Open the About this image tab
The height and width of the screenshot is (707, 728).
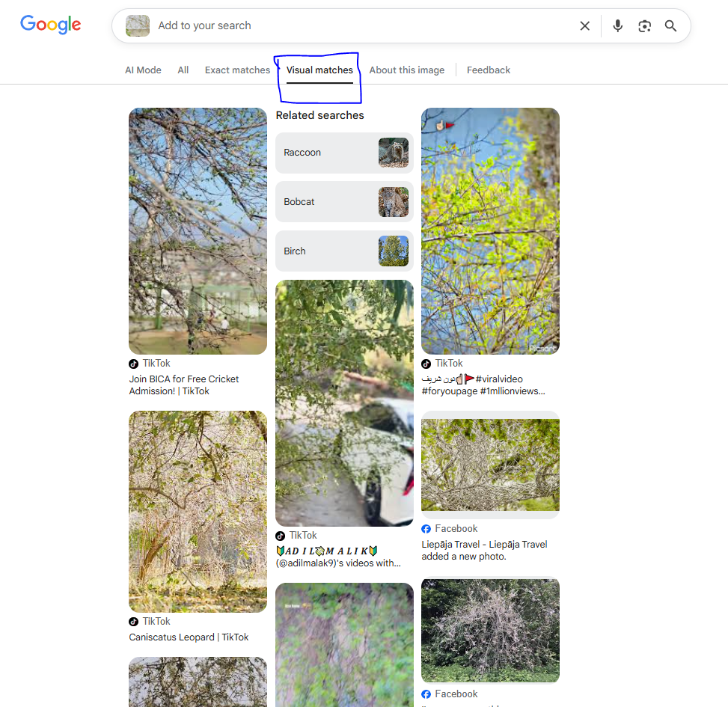coord(406,70)
